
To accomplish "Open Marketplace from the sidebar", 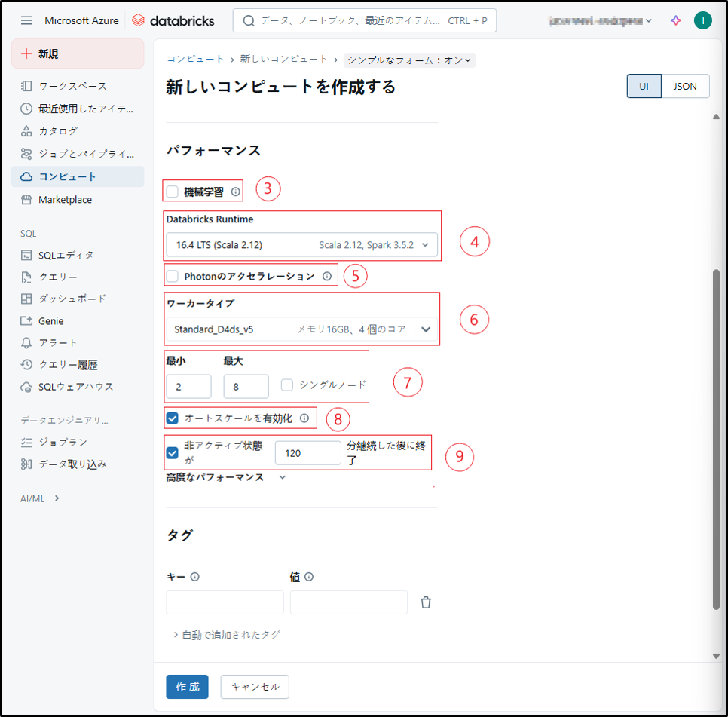I will click(65, 200).
